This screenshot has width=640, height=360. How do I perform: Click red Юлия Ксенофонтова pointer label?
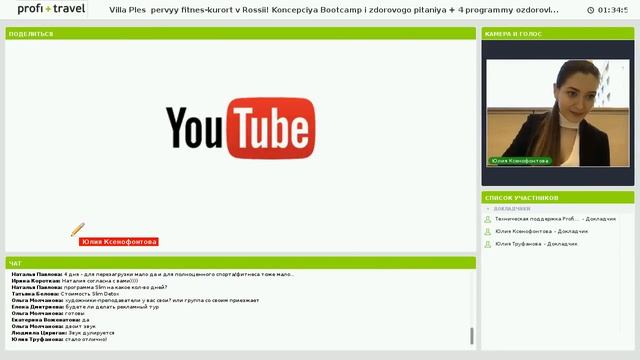click(x=119, y=242)
